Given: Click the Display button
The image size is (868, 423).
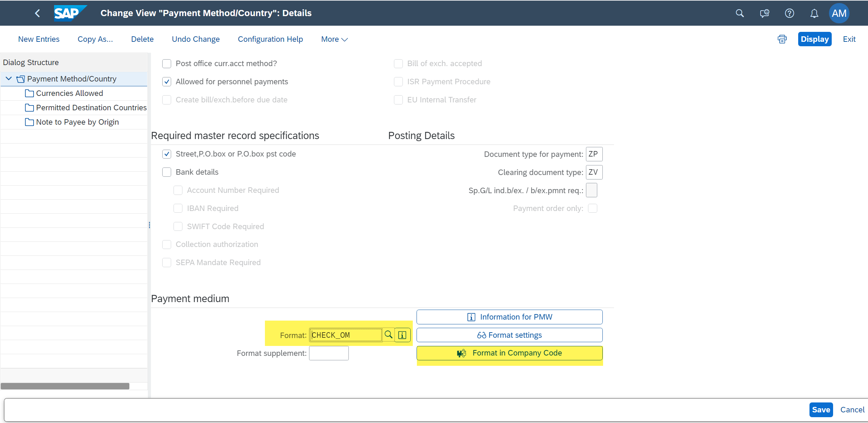Looking at the screenshot, I should coord(815,39).
